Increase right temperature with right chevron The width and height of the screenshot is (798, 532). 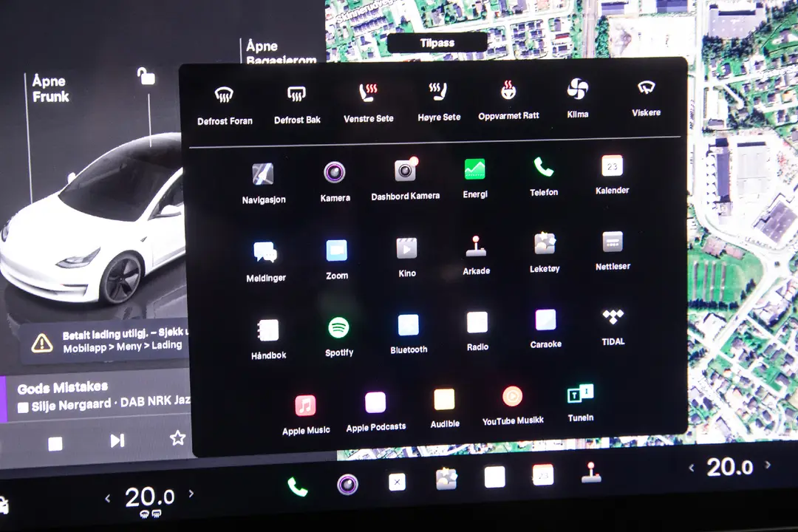(768, 464)
